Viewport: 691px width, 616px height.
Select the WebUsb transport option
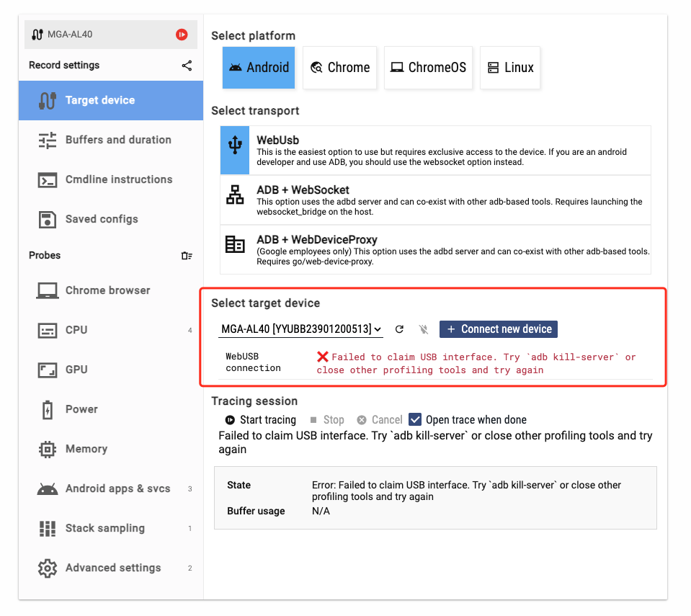435,151
